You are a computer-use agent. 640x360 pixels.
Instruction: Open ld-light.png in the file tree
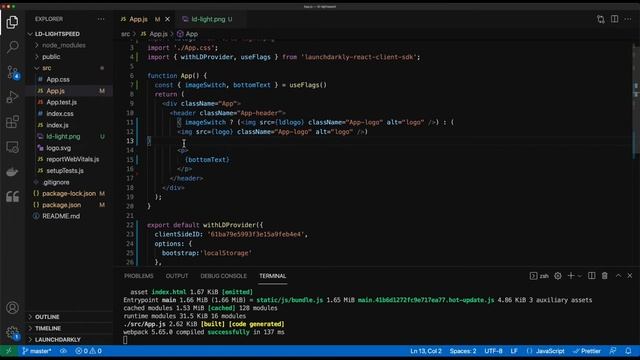(x=63, y=137)
